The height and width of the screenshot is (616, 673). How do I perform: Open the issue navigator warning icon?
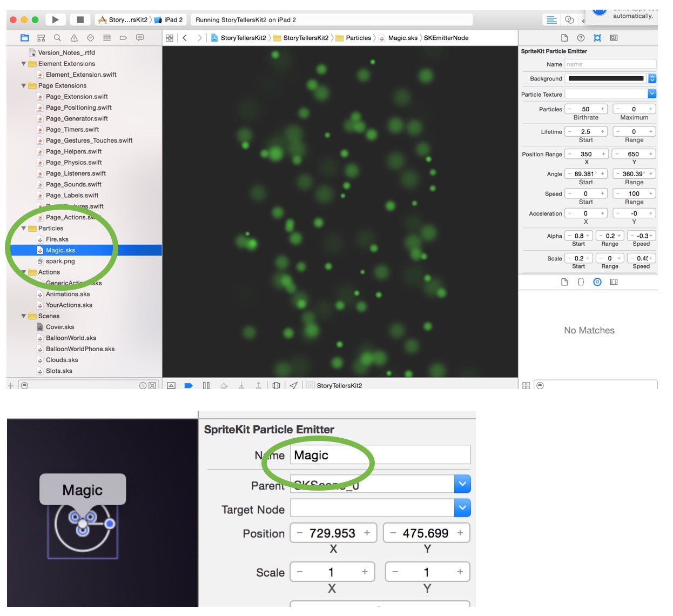(x=73, y=38)
